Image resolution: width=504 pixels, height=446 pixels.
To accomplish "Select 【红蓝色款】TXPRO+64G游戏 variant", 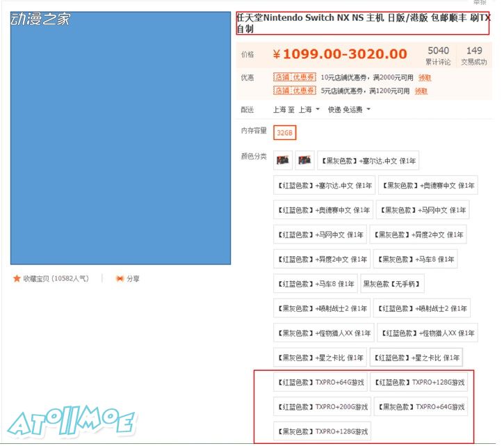I will click(320, 382).
